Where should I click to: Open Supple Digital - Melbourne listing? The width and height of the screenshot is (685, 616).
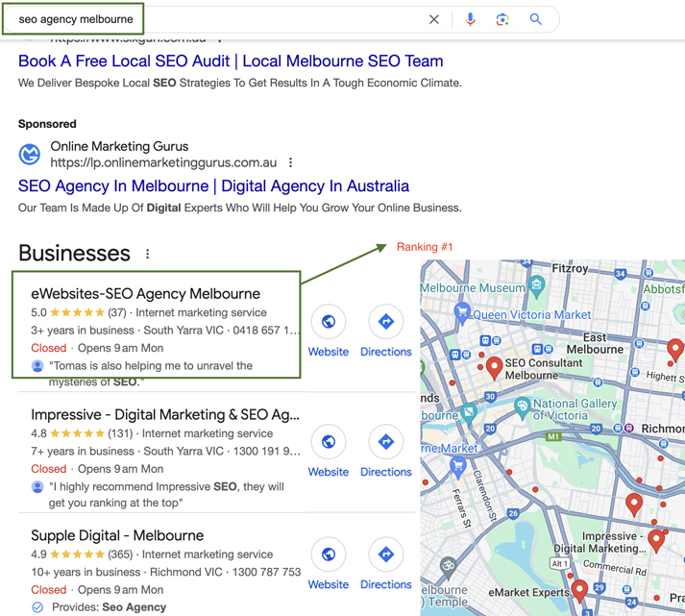tap(117, 535)
